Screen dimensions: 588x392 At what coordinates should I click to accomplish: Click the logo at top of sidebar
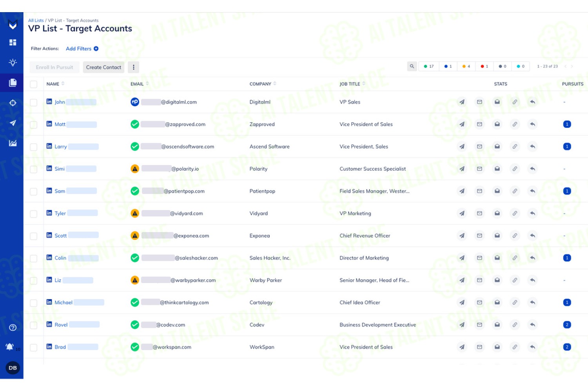click(x=13, y=25)
